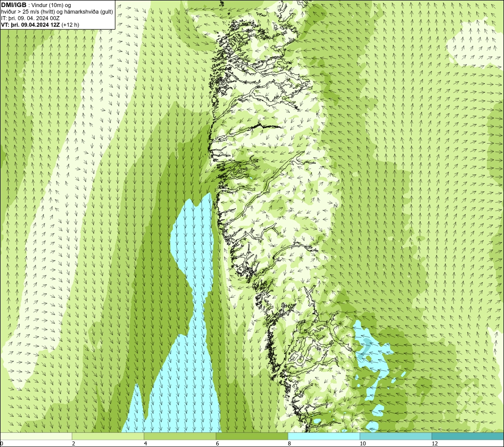The width and height of the screenshot is (504, 447).
Task: Select the 0–2 m/s palest color swatch
Action: 36,436
